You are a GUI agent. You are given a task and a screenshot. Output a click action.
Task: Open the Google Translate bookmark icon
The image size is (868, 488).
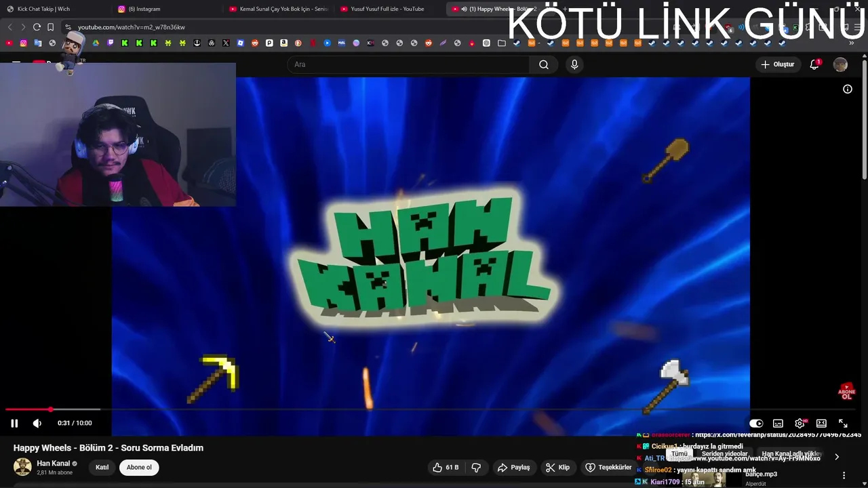[x=38, y=43]
